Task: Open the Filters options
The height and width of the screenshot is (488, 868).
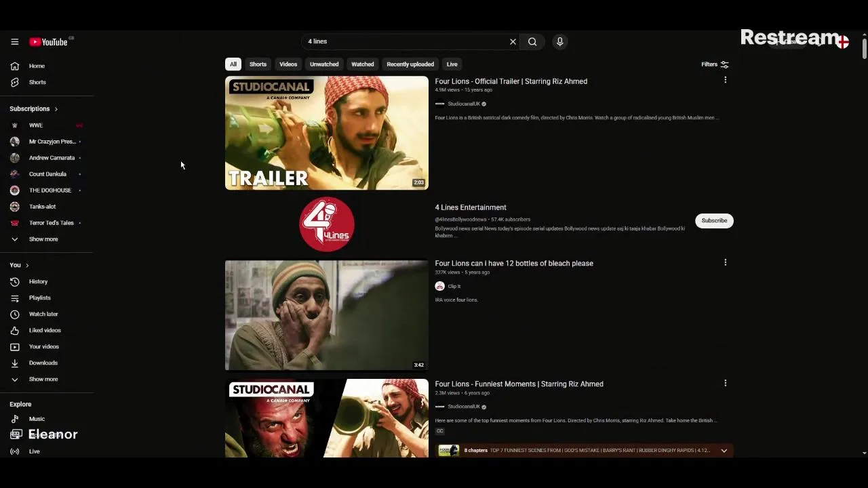Action: point(715,64)
